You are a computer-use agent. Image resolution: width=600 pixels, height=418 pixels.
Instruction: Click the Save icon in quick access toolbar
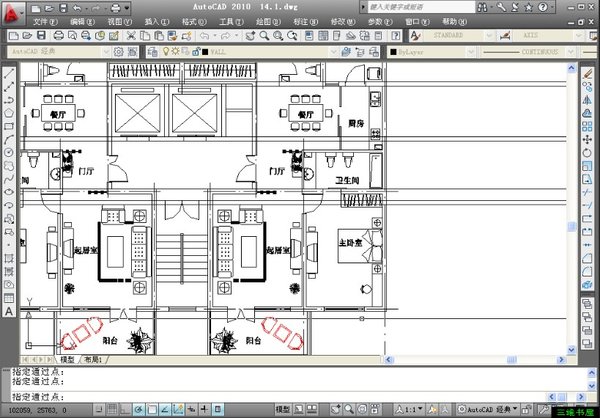tap(62, 8)
